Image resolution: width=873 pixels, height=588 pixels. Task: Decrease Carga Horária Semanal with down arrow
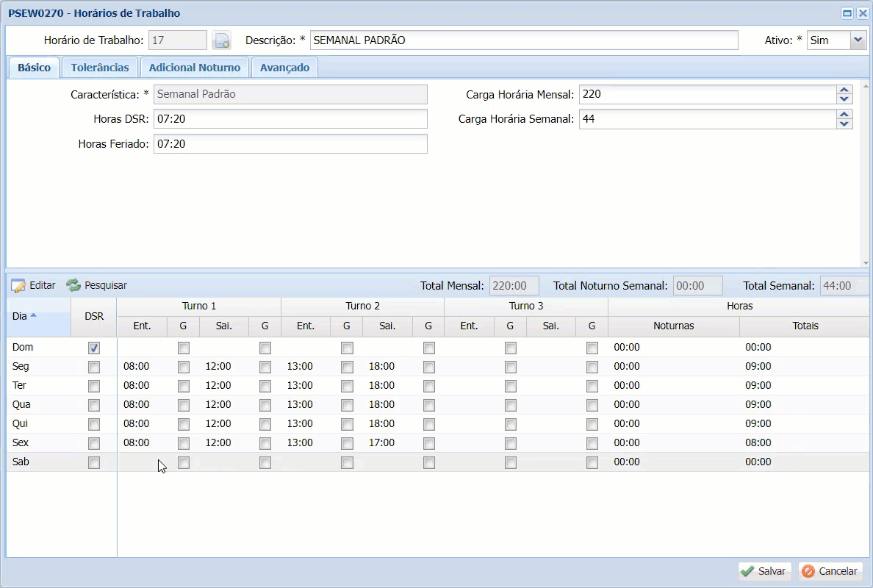pos(844,123)
